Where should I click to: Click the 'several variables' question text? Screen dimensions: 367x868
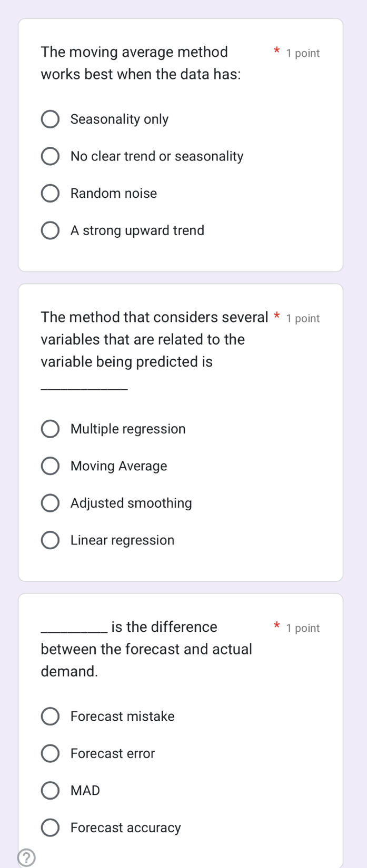point(153,339)
